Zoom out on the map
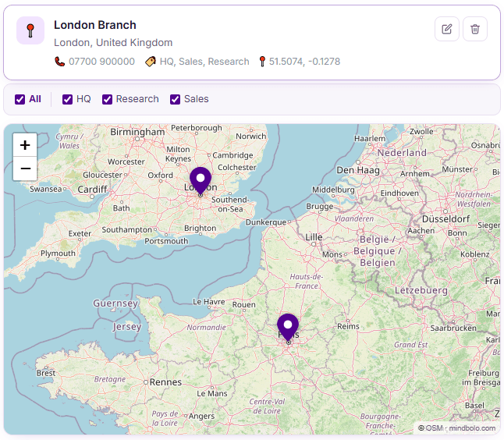 click(x=25, y=169)
